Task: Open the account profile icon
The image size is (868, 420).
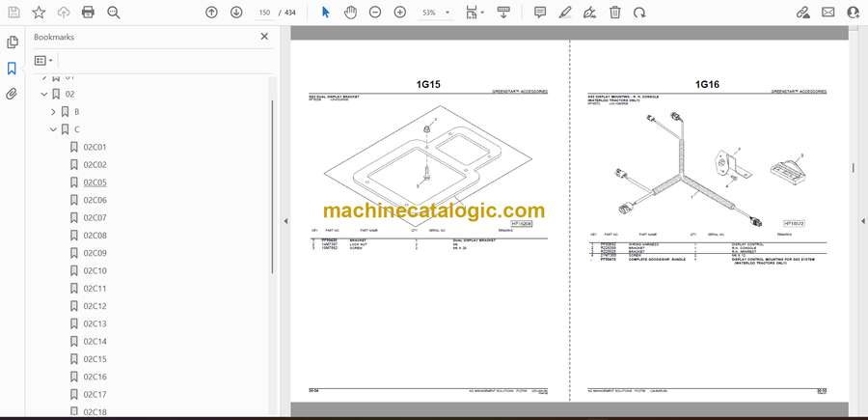Action: (x=854, y=13)
